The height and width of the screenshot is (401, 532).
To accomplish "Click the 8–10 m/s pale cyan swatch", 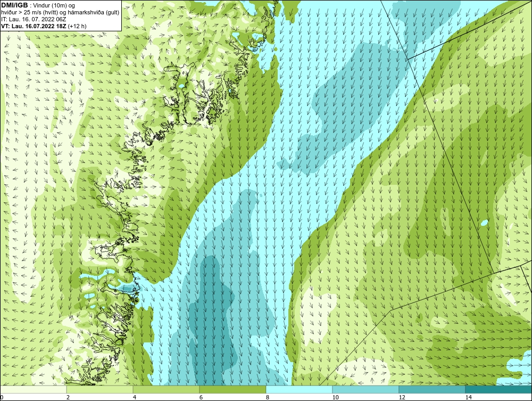I will tap(299, 389).
